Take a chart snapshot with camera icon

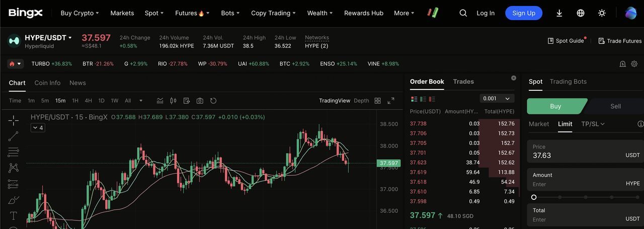pyautogui.click(x=200, y=101)
